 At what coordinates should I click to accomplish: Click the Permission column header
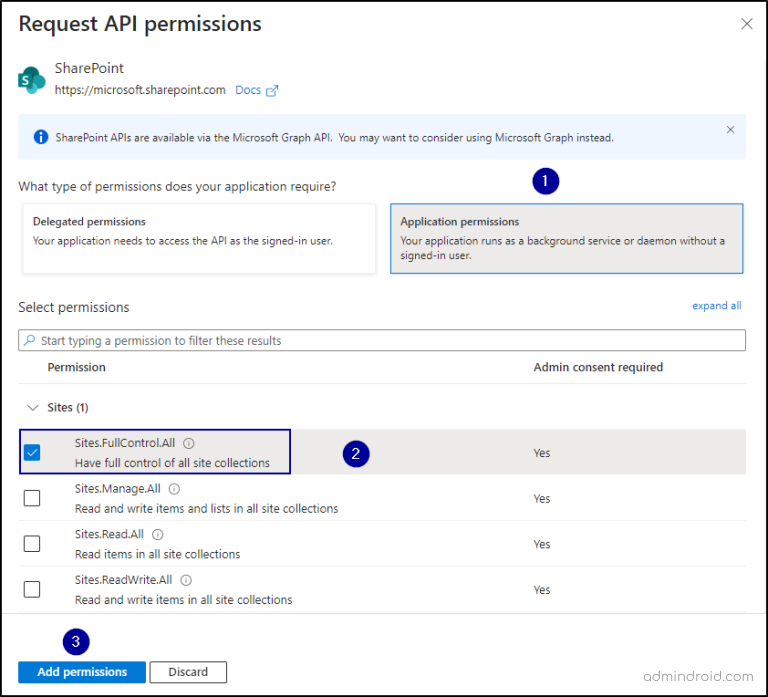(76, 367)
